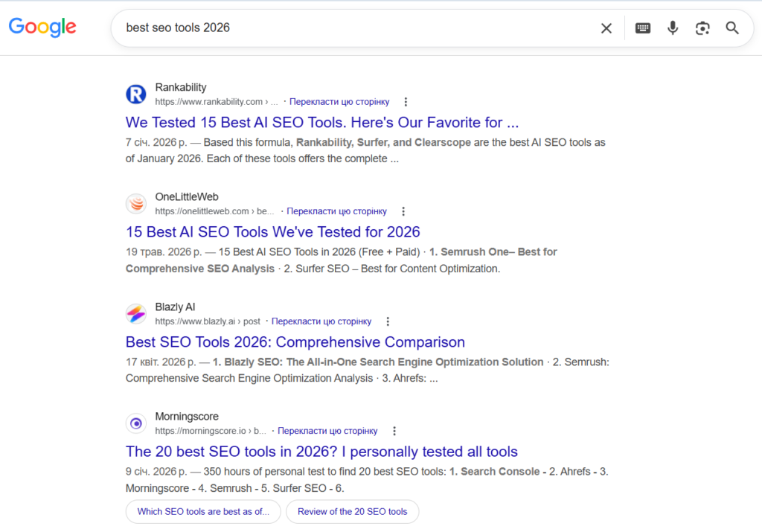Open '15 Best AI SEO Tools We've Tested for 2026'
Viewport: 762px width, 532px height.
[272, 231]
